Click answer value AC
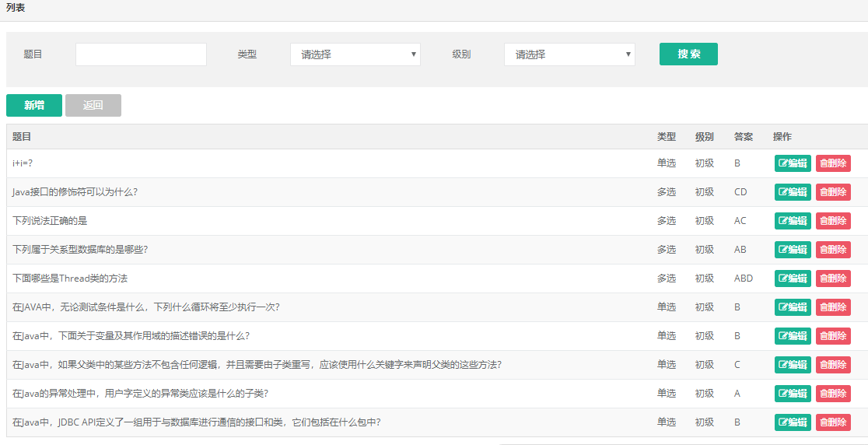Image resolution: width=868 pixels, height=445 pixels. tap(740, 221)
